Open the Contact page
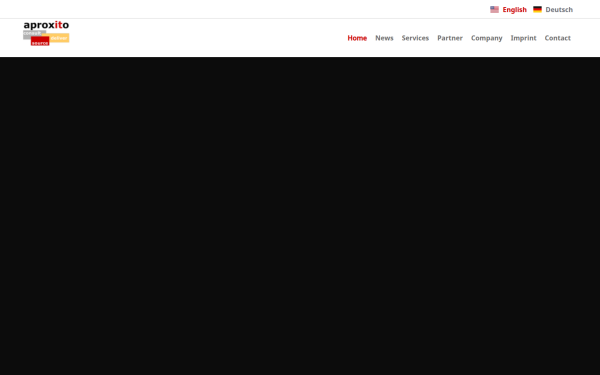600x375 pixels. (x=558, y=38)
